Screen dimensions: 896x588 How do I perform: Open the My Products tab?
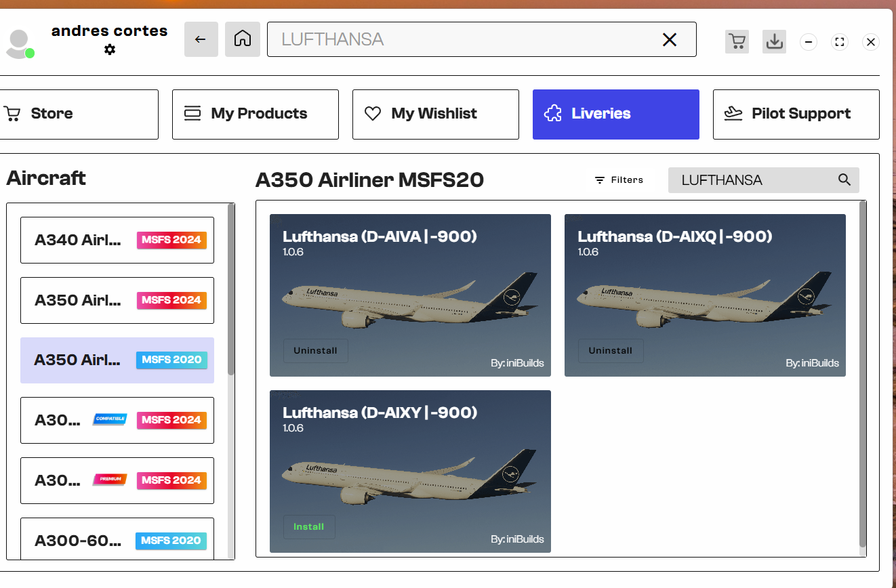(x=255, y=114)
